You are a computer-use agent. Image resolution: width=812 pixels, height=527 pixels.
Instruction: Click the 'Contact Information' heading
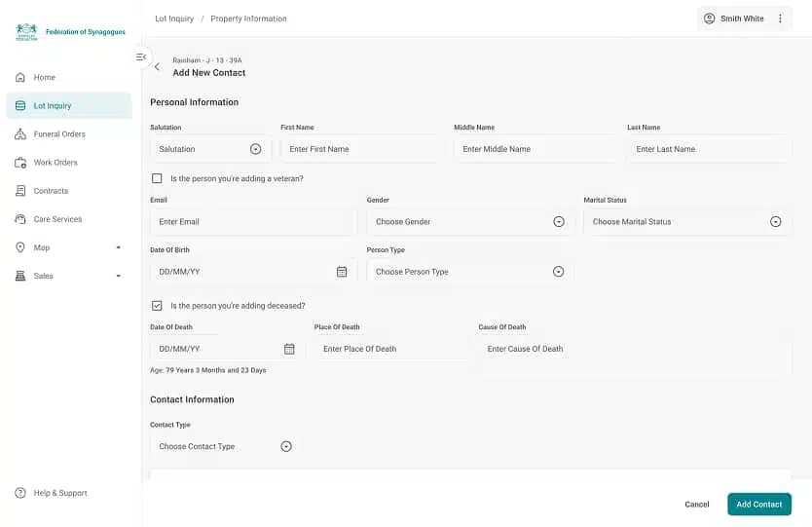point(192,399)
